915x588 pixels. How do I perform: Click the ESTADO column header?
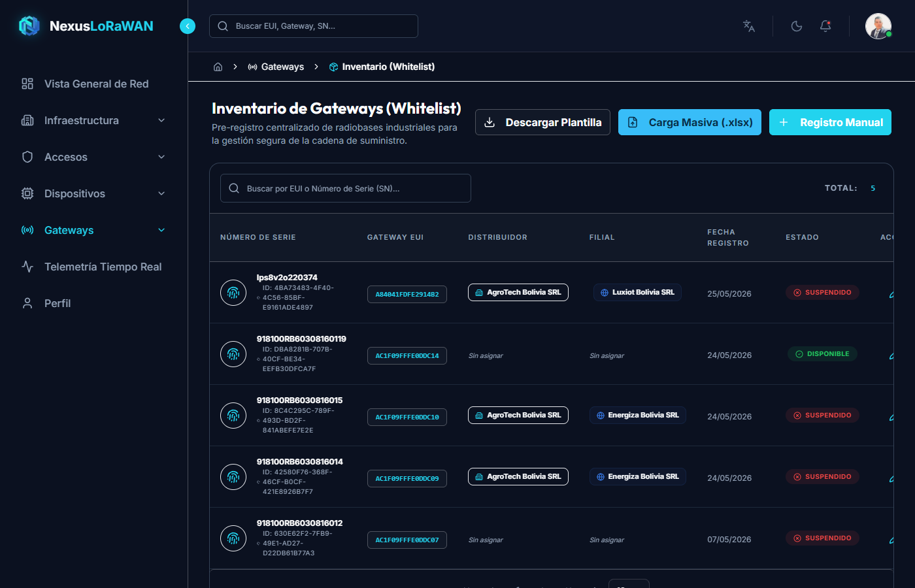[x=802, y=237]
